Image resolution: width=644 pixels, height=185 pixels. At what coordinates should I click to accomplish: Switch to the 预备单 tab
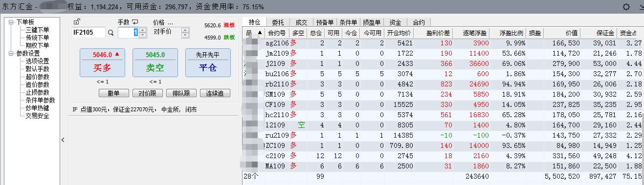325,22
